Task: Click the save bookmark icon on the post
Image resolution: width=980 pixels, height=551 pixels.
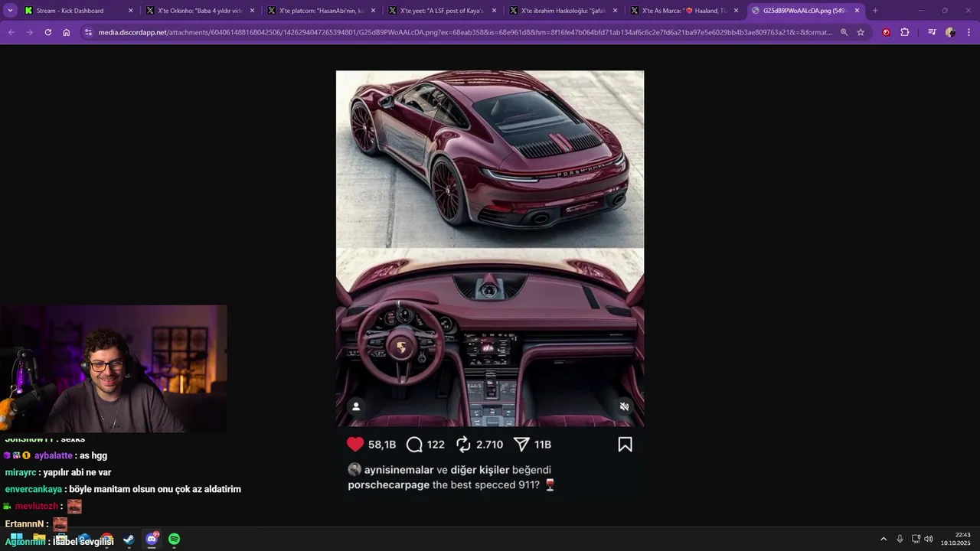Action: pyautogui.click(x=625, y=445)
